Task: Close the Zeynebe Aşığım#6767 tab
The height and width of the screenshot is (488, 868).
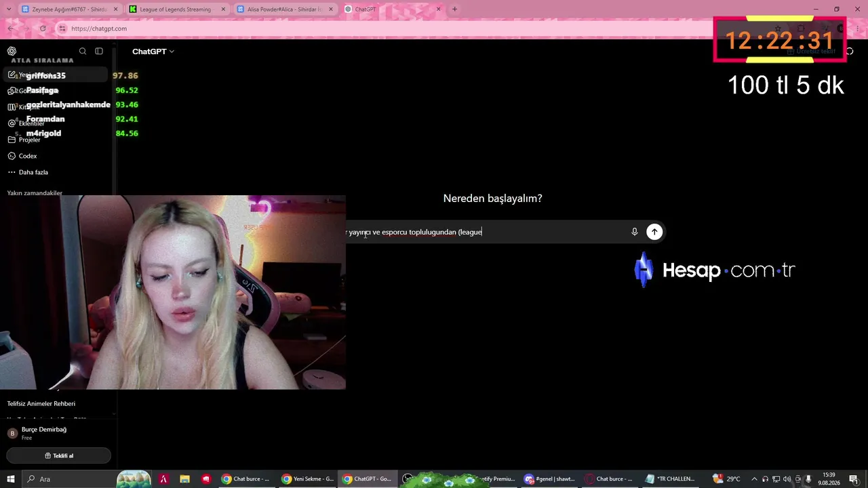Action: tap(115, 9)
